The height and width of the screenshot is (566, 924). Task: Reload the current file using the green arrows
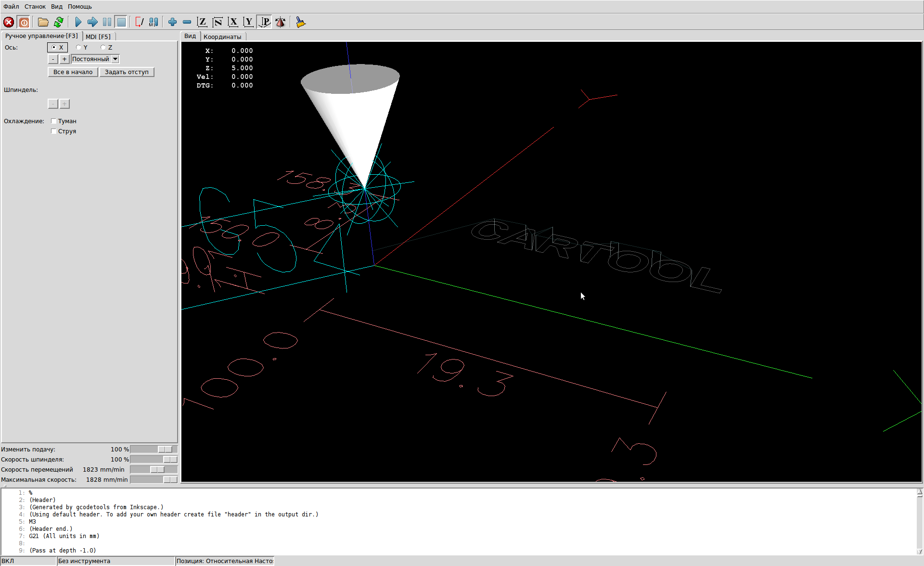(x=59, y=22)
